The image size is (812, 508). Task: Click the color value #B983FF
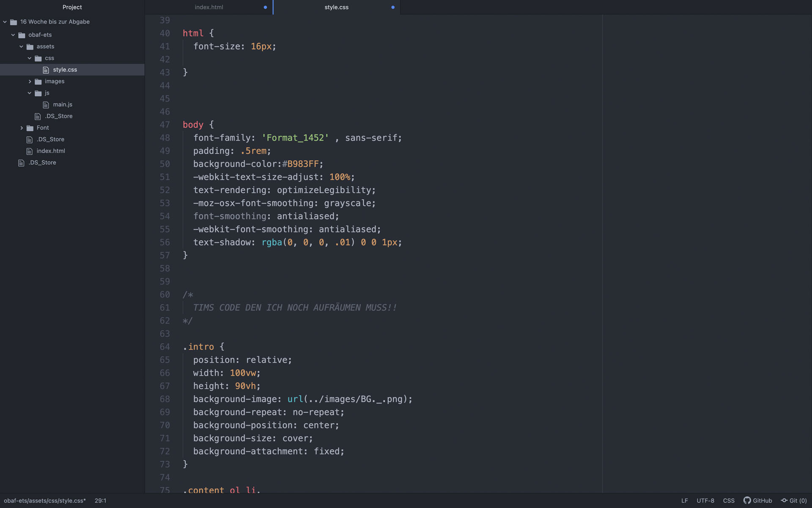point(300,164)
